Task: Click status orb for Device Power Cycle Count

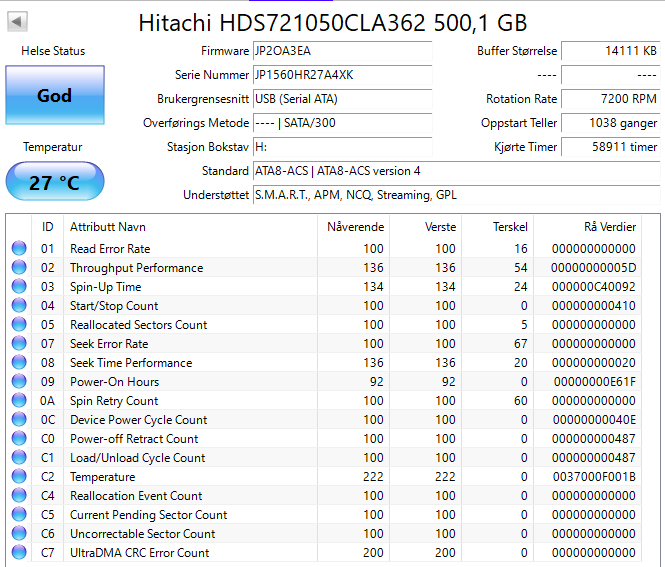Action: (x=19, y=419)
